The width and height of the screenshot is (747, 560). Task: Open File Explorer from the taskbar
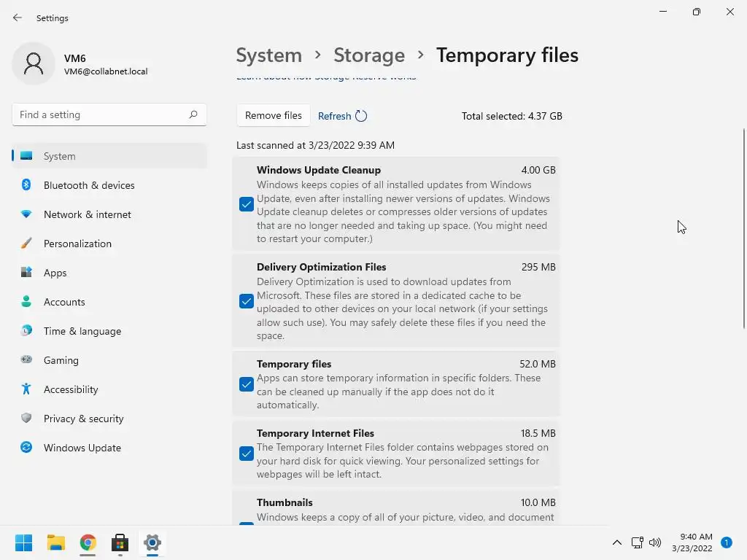click(56, 542)
